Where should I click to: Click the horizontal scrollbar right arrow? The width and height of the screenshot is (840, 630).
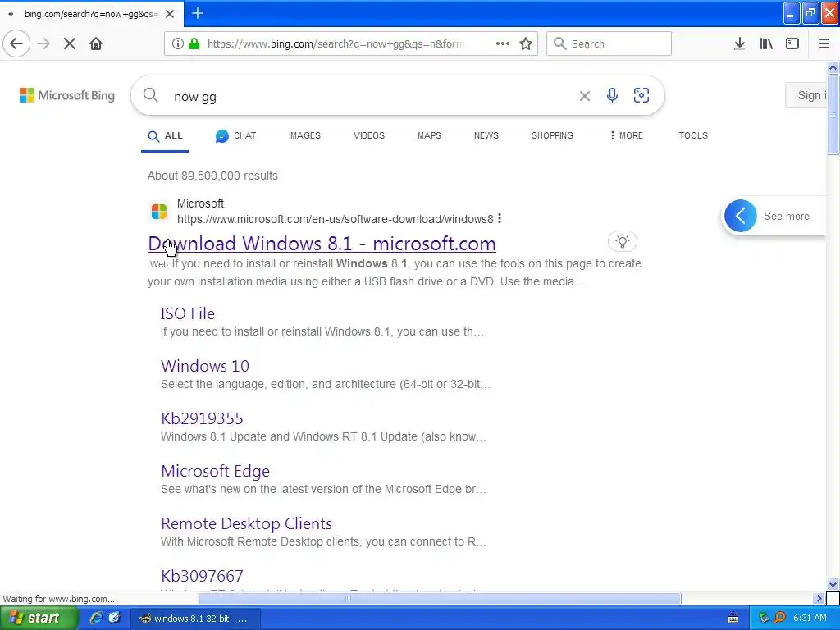[x=819, y=598]
